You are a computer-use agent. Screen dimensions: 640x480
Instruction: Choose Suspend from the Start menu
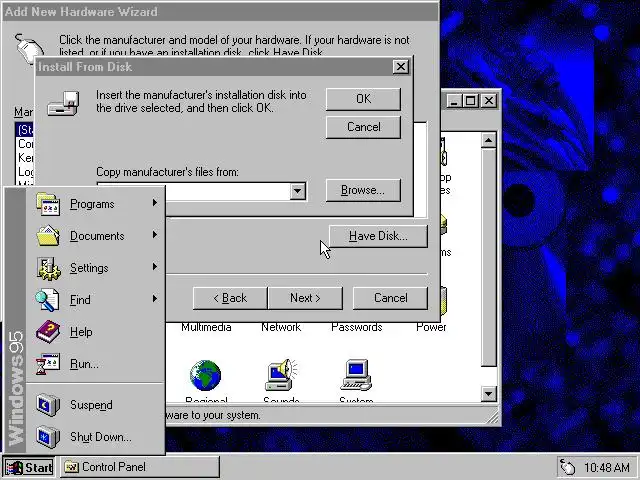coord(96,404)
